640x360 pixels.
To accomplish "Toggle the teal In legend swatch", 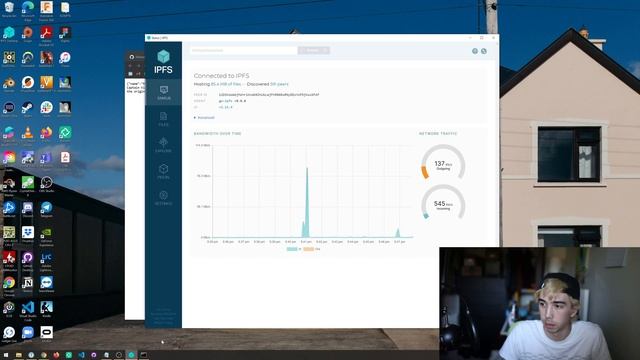I will pyautogui.click(x=293, y=249).
